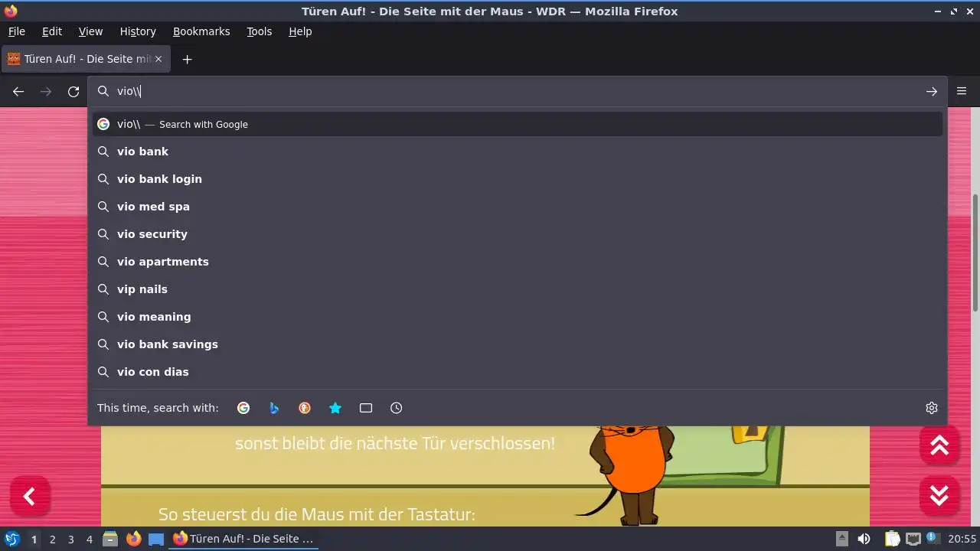The height and width of the screenshot is (551, 980).
Task: Search this time in Bookmarks star icon
Action: click(x=335, y=408)
